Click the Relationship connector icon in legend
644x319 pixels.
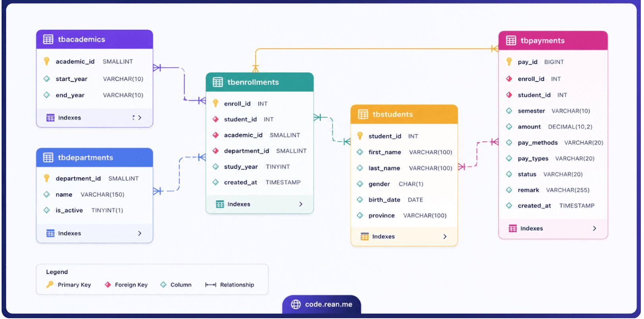click(x=210, y=285)
